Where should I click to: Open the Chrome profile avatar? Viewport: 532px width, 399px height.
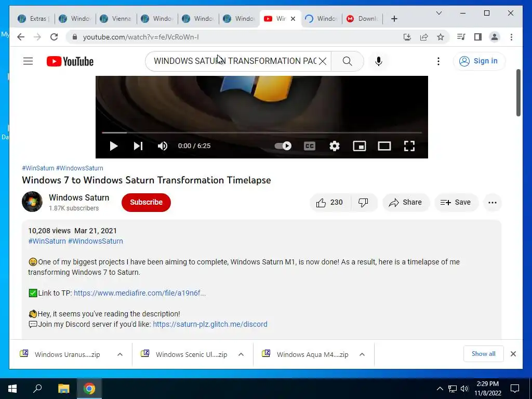coord(495,37)
